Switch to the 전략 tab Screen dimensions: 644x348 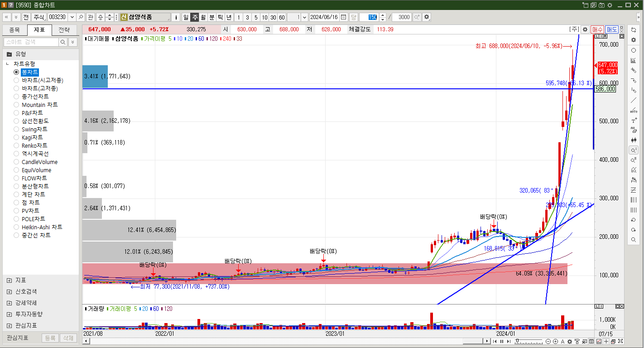(64, 30)
